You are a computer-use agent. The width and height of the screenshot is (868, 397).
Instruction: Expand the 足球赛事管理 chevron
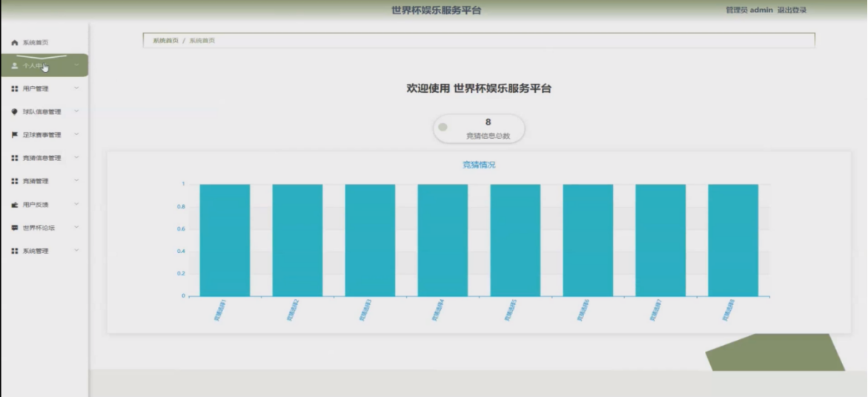tap(76, 134)
